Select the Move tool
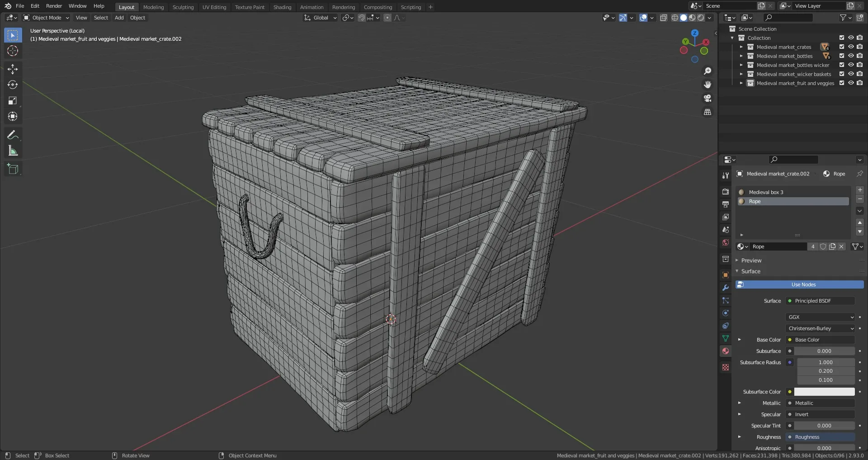 [x=13, y=69]
